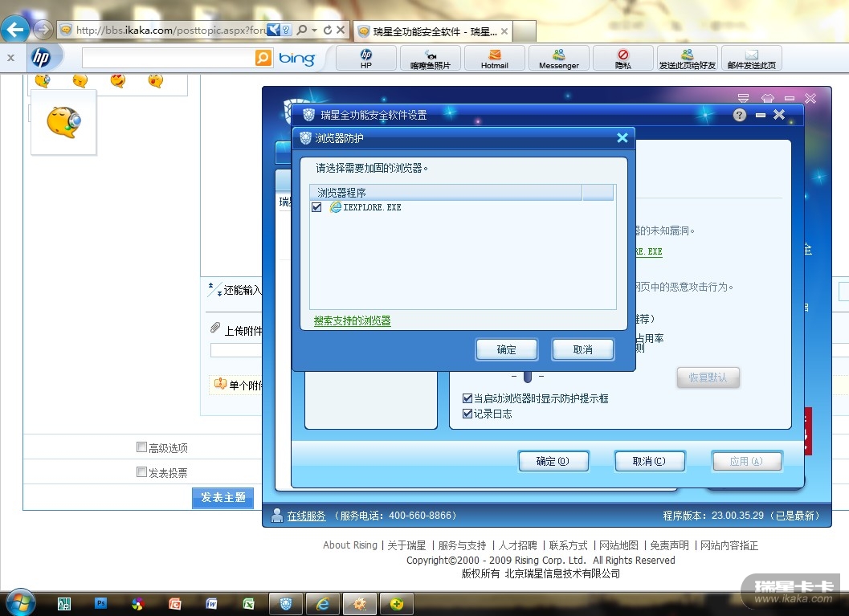The width and height of the screenshot is (849, 616).
Task: Switch to Internet Explorer in the taskbar
Action: [323, 604]
